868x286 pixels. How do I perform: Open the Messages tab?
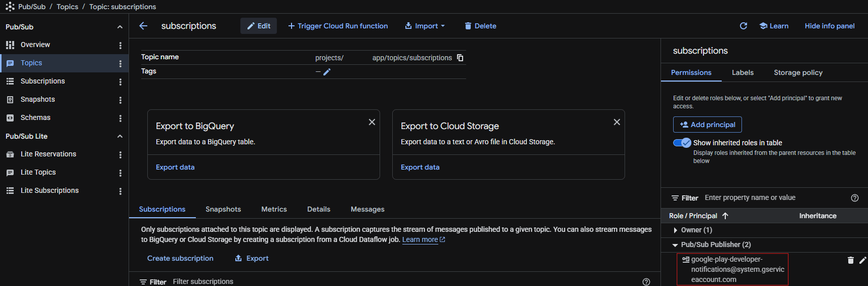click(367, 209)
